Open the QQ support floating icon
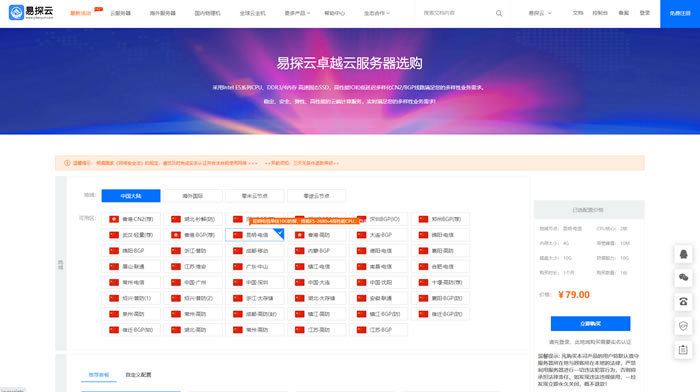The width and height of the screenshot is (700, 392). point(683,254)
